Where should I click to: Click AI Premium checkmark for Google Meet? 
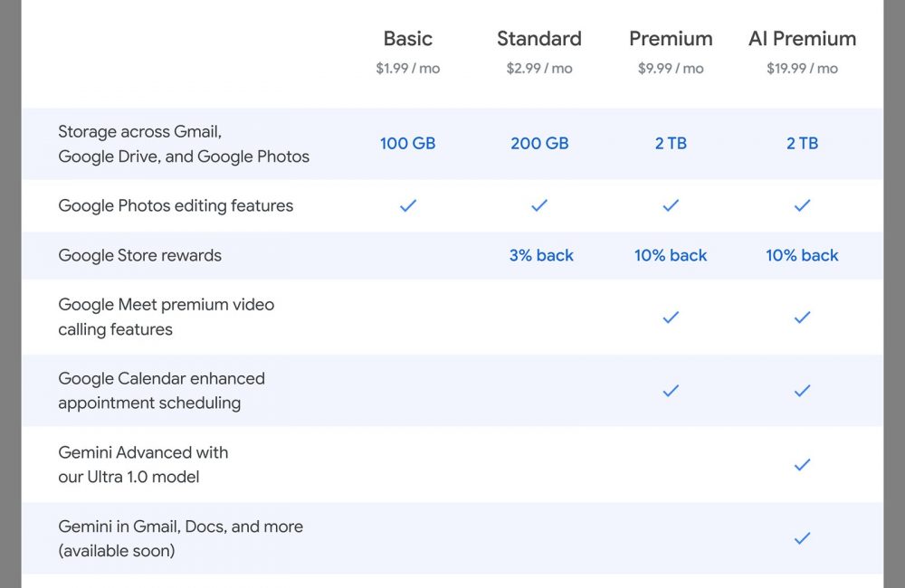point(802,318)
